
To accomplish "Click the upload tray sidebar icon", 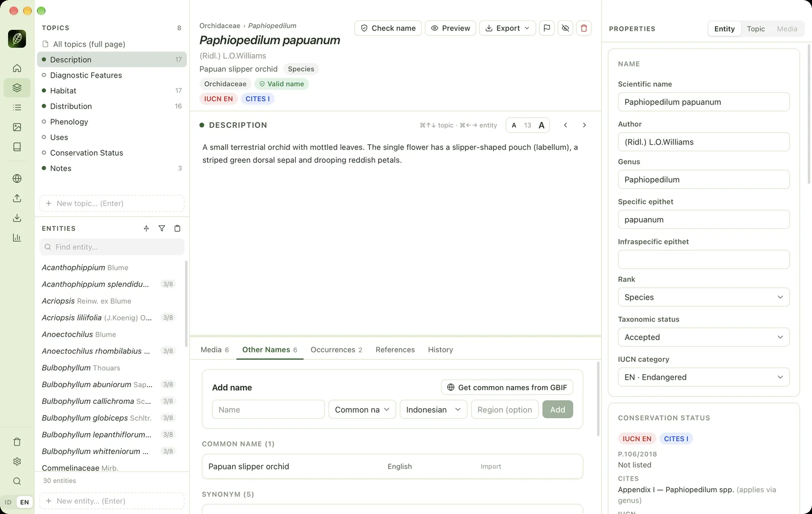I will (x=17, y=198).
